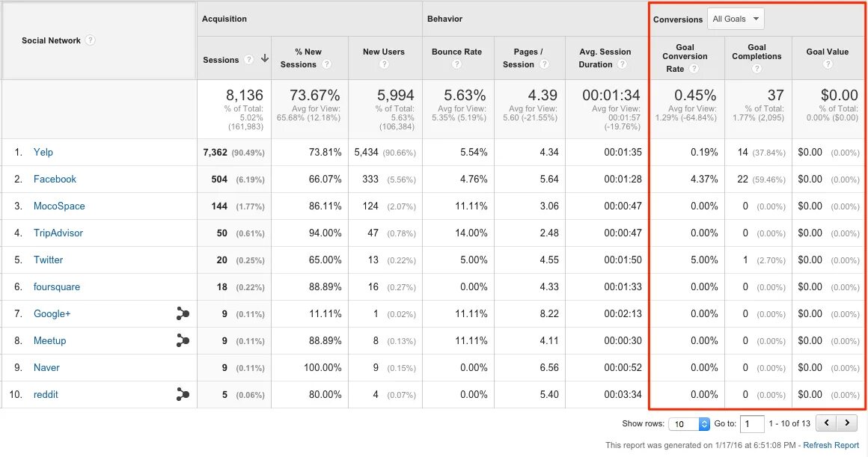Screen dimensions: 868x457
Task: Click help icon beside Avg. Session Duration
Action: click(623, 64)
